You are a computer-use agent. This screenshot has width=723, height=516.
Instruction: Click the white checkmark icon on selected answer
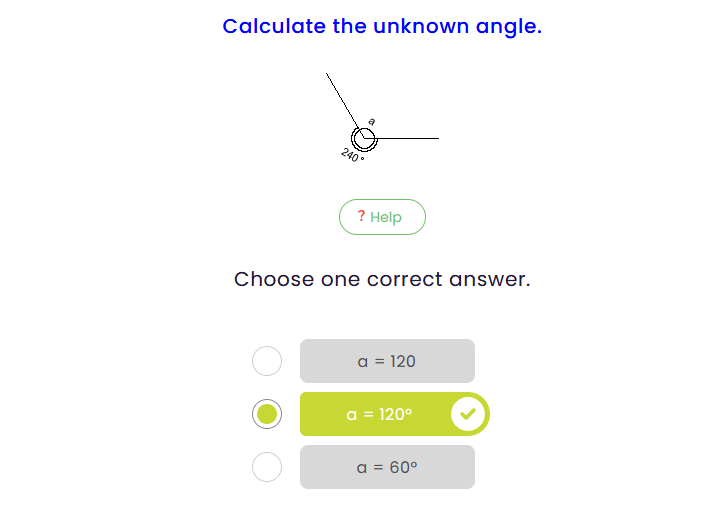point(468,414)
